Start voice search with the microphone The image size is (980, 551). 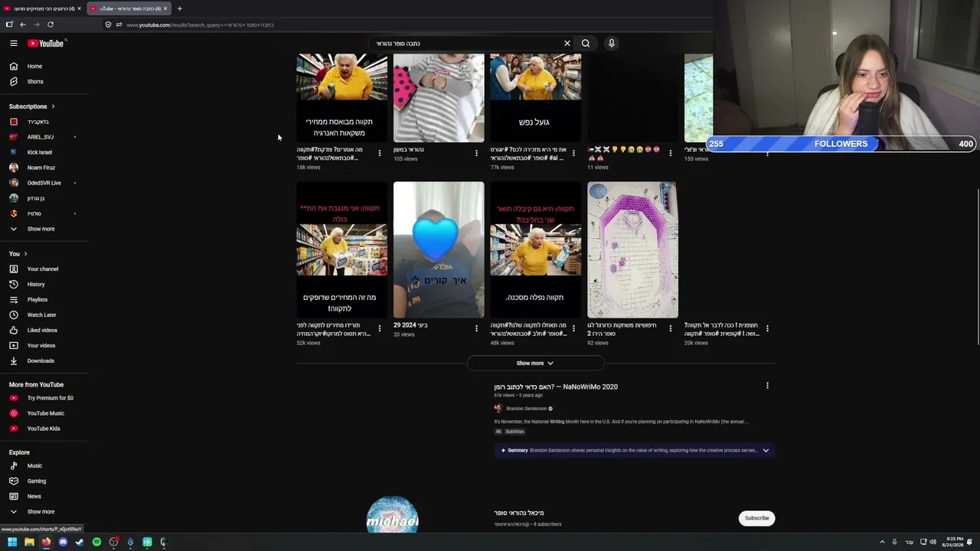[x=612, y=44]
